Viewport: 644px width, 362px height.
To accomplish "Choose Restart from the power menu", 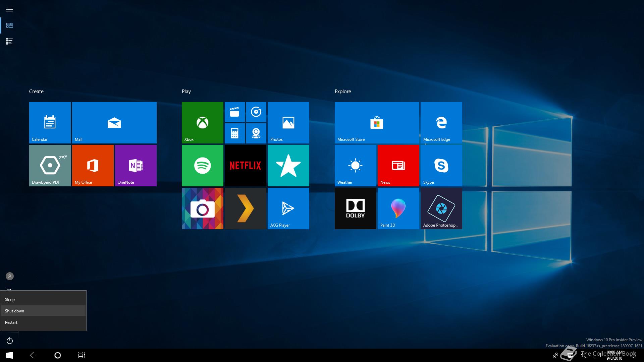I will 43,322.
